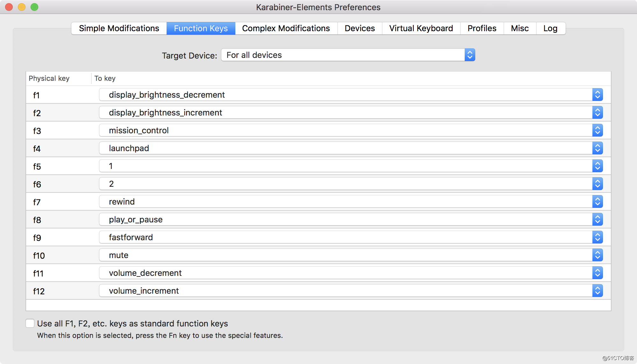
Task: Open f1 display_brightness_decrement dropdown
Action: [x=351, y=94]
